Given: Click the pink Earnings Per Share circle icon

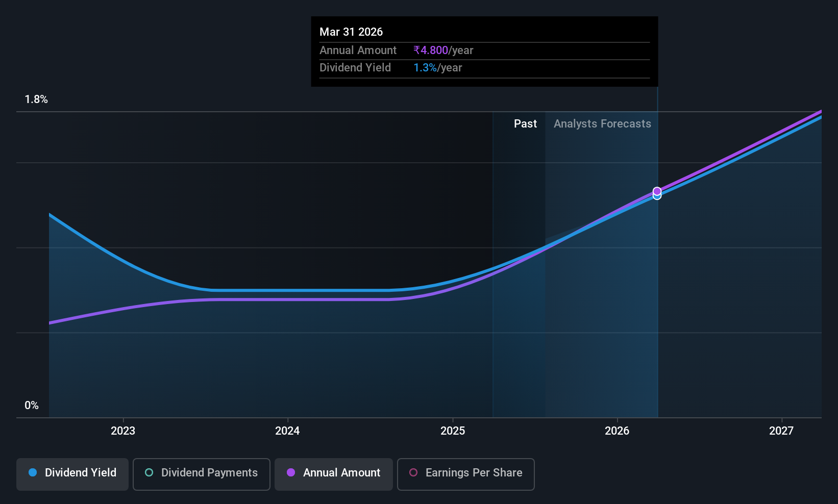Looking at the screenshot, I should (413, 472).
